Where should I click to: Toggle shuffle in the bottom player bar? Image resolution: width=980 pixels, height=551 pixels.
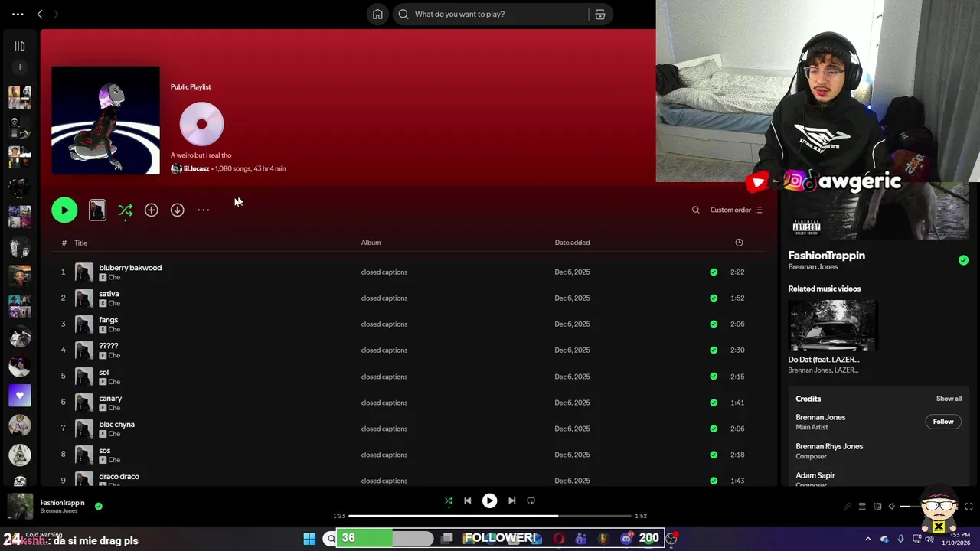click(x=449, y=500)
